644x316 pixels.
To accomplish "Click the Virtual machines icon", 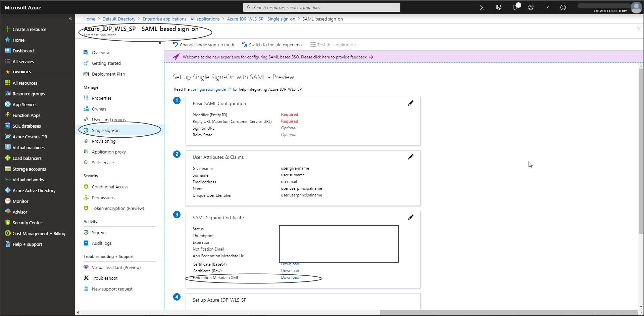I will point(7,147).
